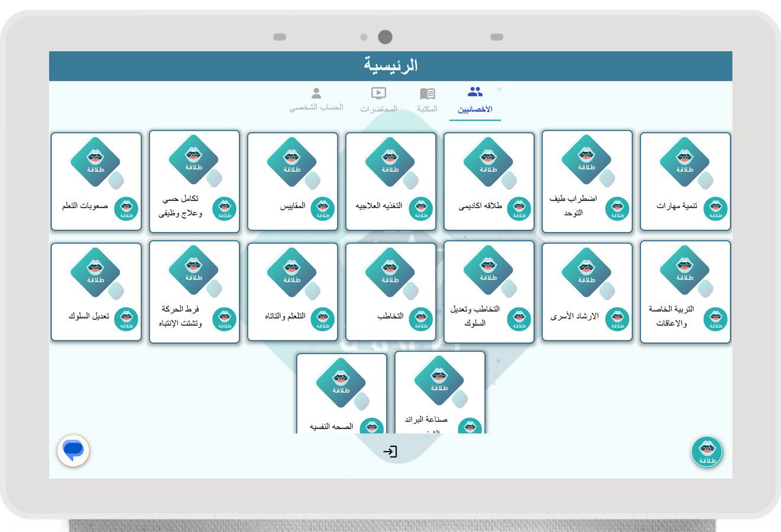Tap the round طلاقة logo floating button
Image resolution: width=781 pixels, height=532 pixels.
point(707,452)
